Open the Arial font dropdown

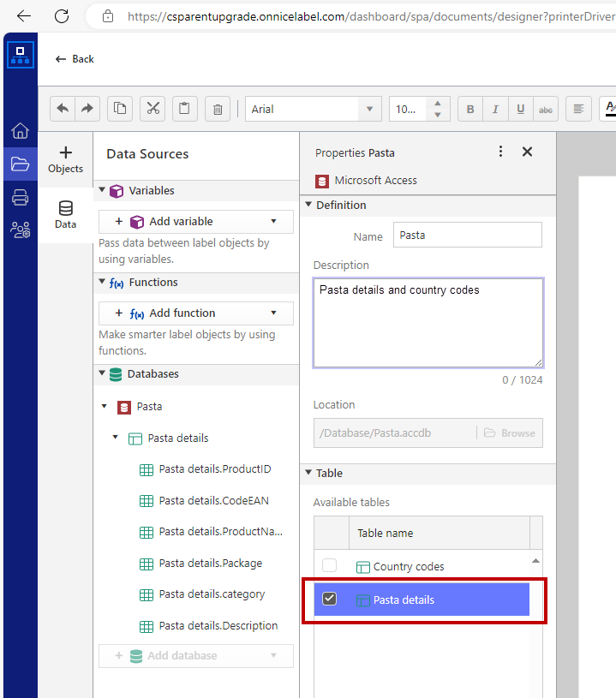click(x=369, y=109)
